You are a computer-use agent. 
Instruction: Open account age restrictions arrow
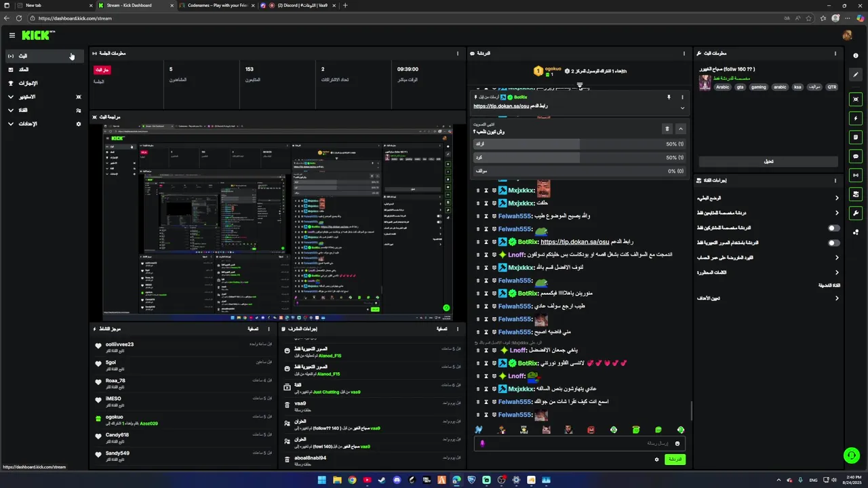(x=837, y=258)
